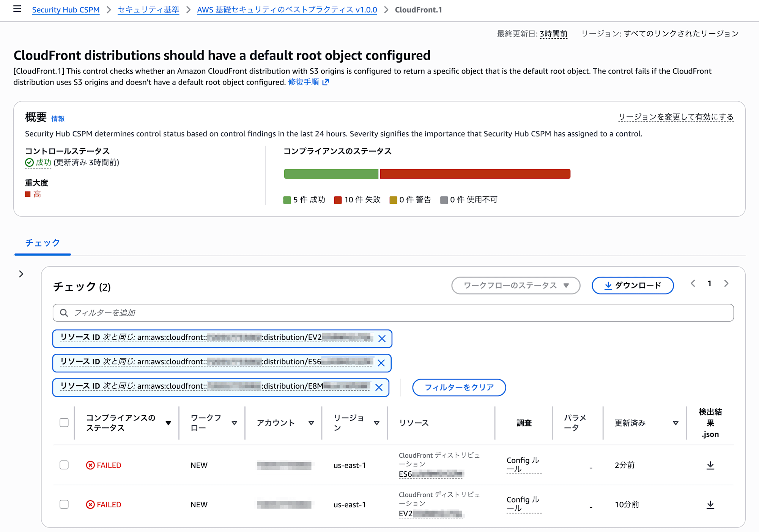
Task: Click the 最終更新日 3時間前 timestamp
Action: coord(553,34)
